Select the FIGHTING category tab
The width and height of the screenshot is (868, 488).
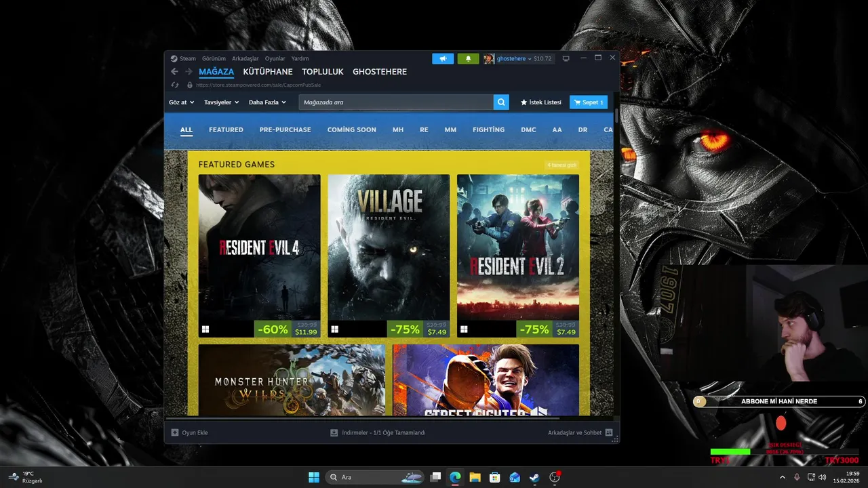click(x=488, y=129)
